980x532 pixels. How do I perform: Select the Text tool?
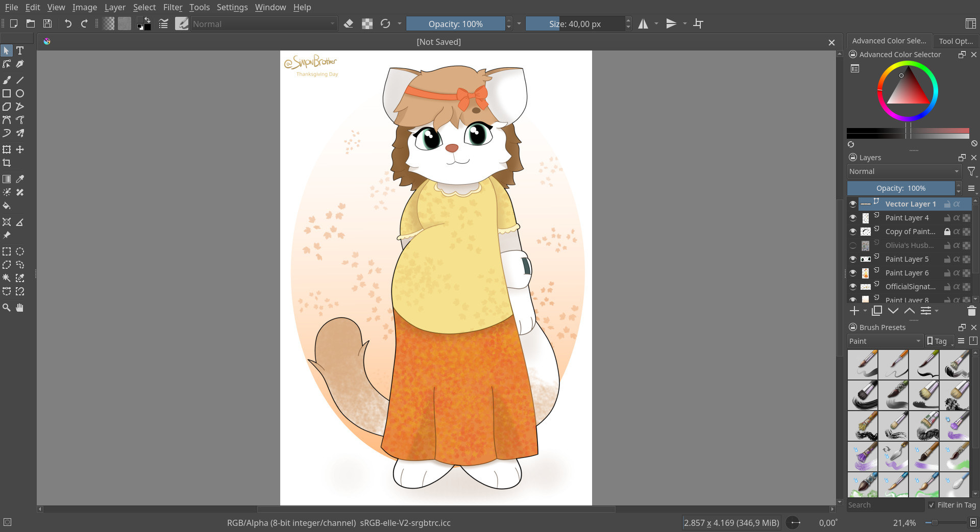(20, 50)
